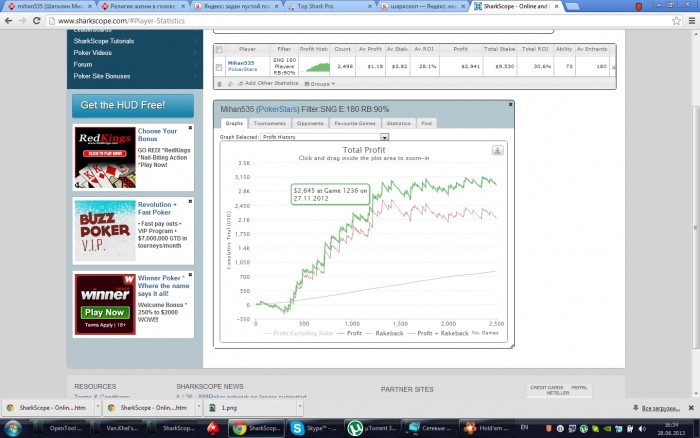Open the volume icon in the system tray
The height and width of the screenshot is (438, 700).
(x=642, y=429)
